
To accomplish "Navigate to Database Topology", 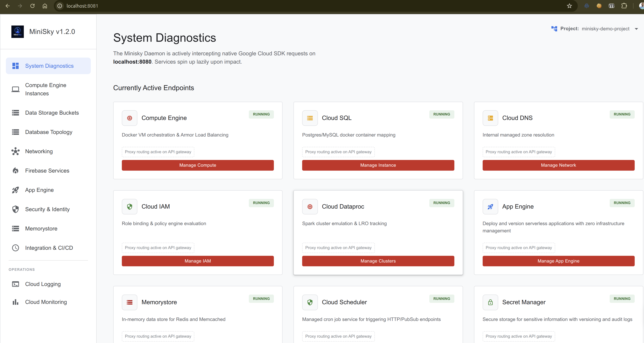I will [x=48, y=132].
